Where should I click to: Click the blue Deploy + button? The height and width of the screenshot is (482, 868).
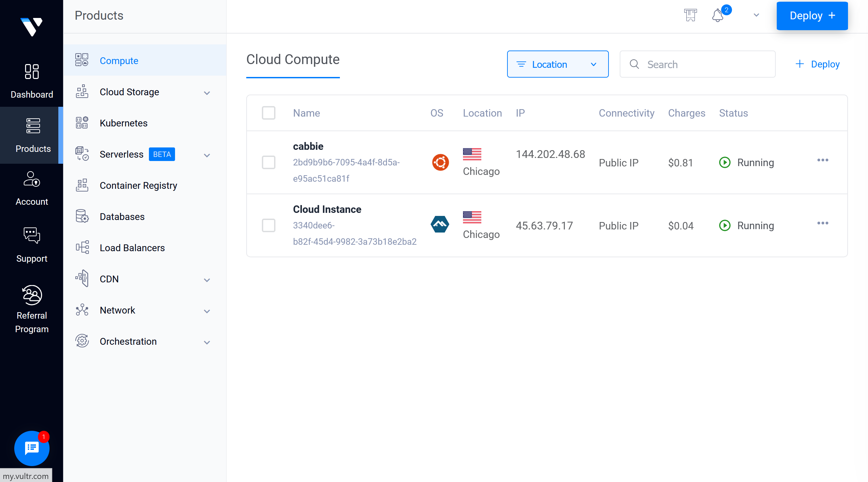tap(812, 16)
